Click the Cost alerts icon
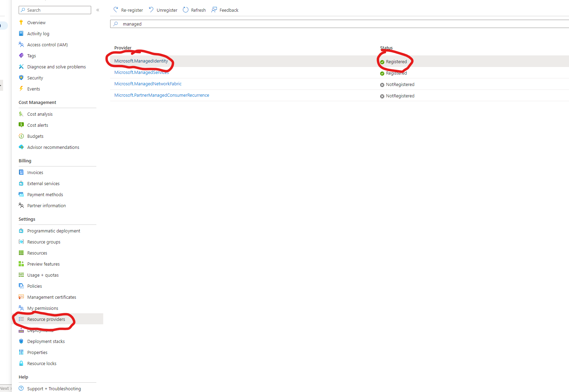Viewport: 569px width, 392px height. pos(21,125)
